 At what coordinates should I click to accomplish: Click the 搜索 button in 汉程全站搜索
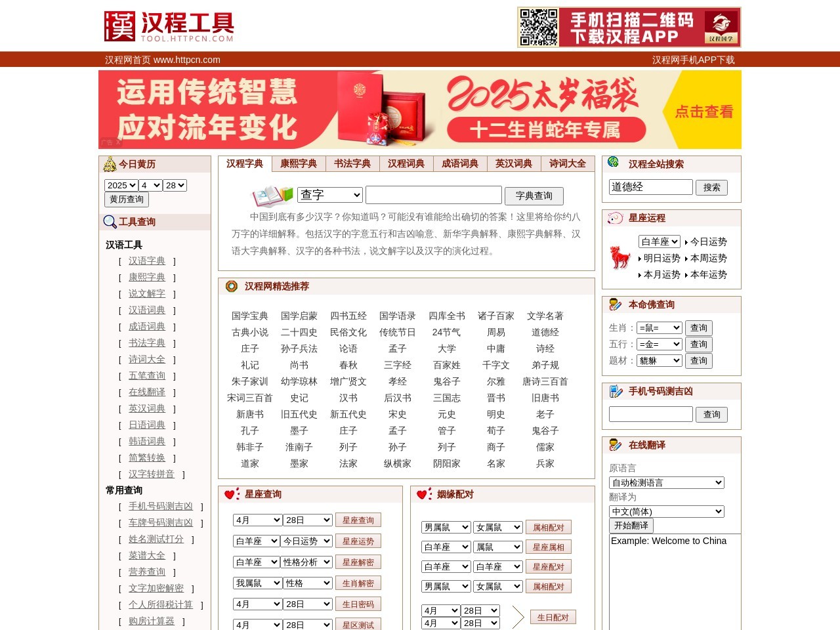pyautogui.click(x=712, y=188)
